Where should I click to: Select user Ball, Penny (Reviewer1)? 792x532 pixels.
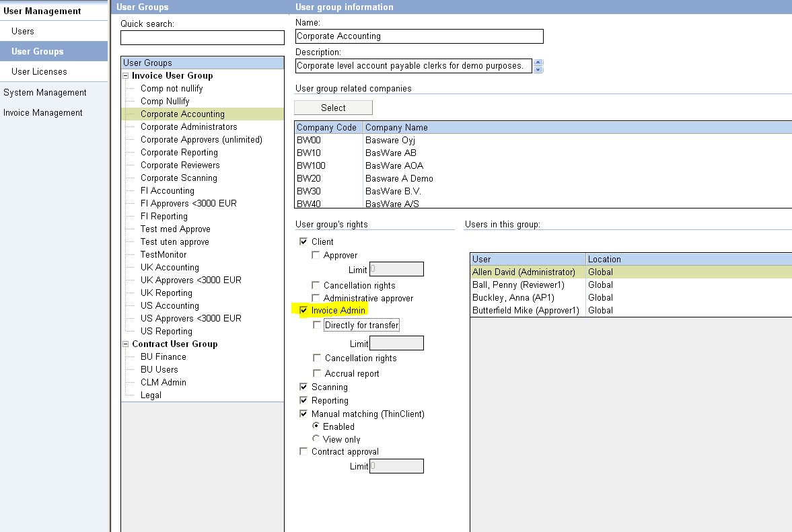pos(631,284)
